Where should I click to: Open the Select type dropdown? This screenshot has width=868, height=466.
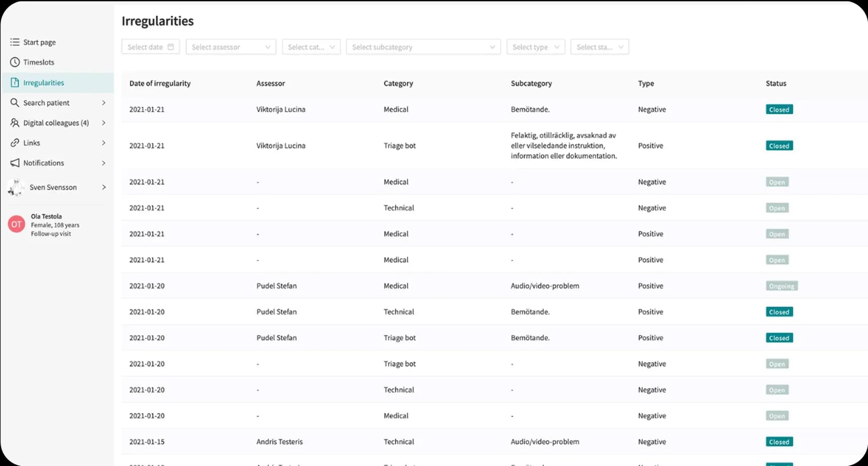pyautogui.click(x=535, y=47)
